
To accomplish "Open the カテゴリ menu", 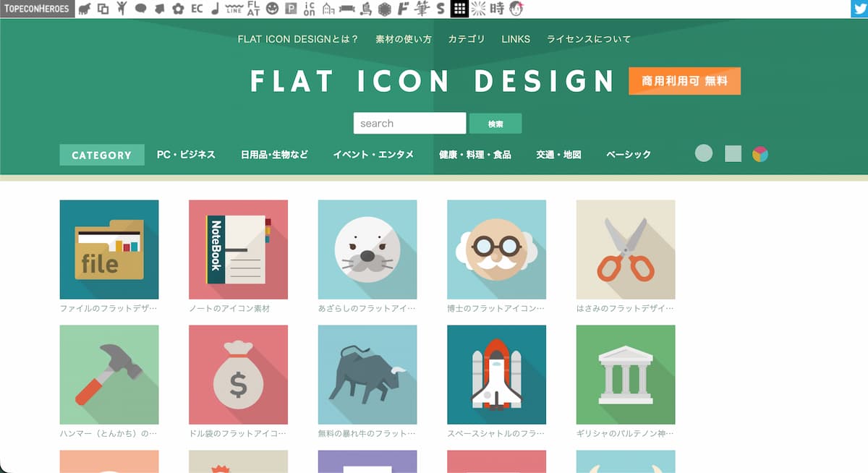I will click(x=467, y=39).
